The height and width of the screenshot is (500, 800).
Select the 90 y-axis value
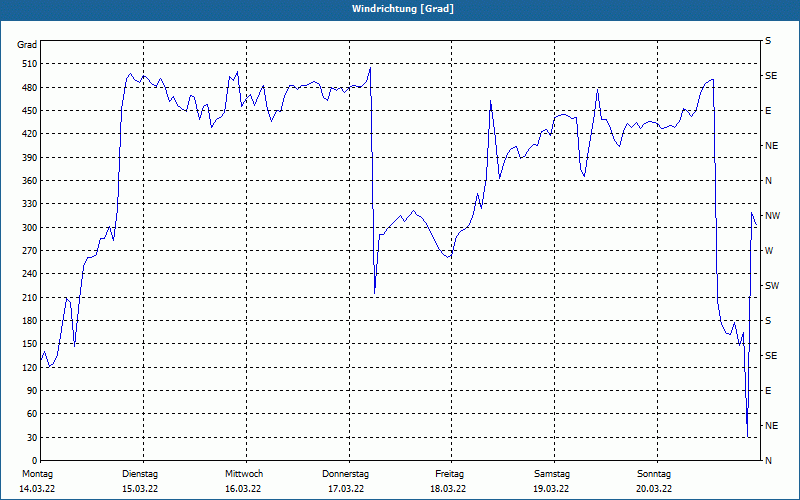[x=32, y=391]
